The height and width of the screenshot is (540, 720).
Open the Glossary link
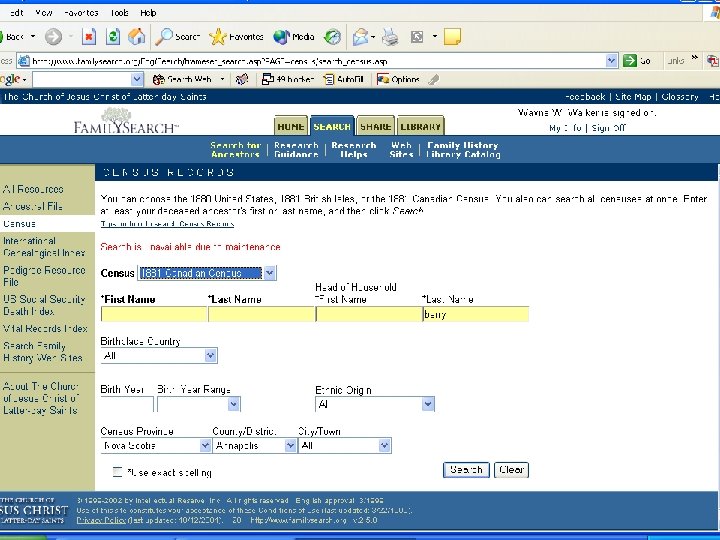tap(680, 96)
